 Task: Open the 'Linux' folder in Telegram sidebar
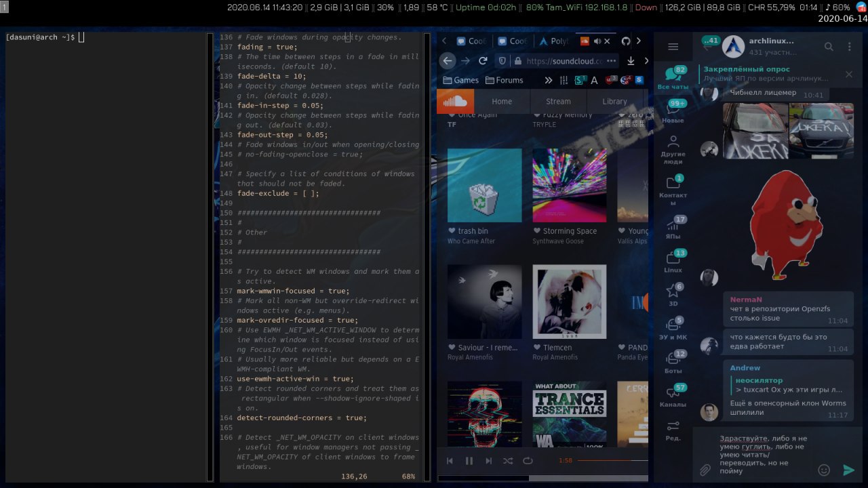(673, 261)
